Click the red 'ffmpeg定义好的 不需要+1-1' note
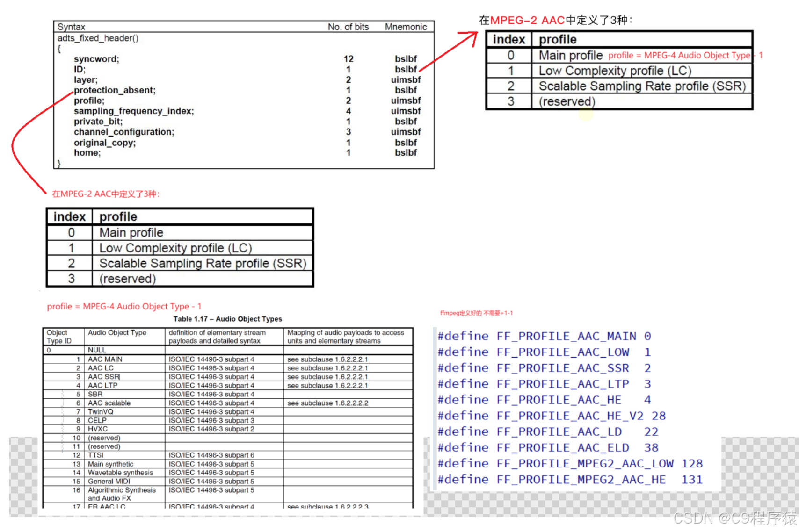The height and width of the screenshot is (532, 799). click(x=476, y=313)
